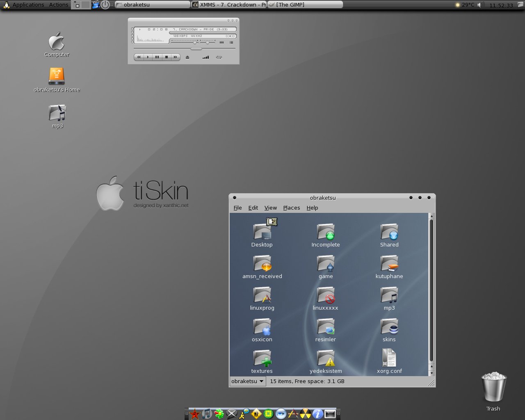
Task: Open the Trash on the desktop
Action: 493,392
